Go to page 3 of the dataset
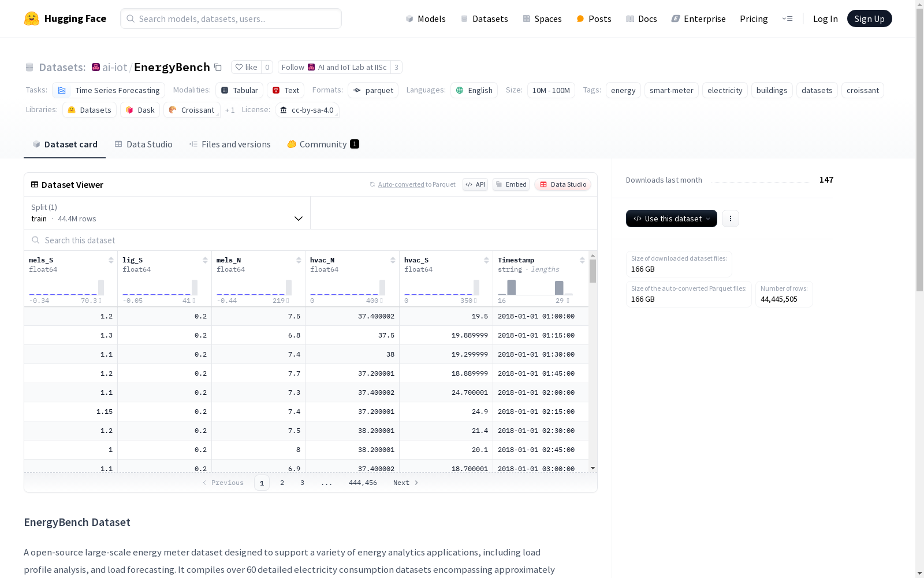Viewport: 924px width, 578px height. pyautogui.click(x=302, y=483)
